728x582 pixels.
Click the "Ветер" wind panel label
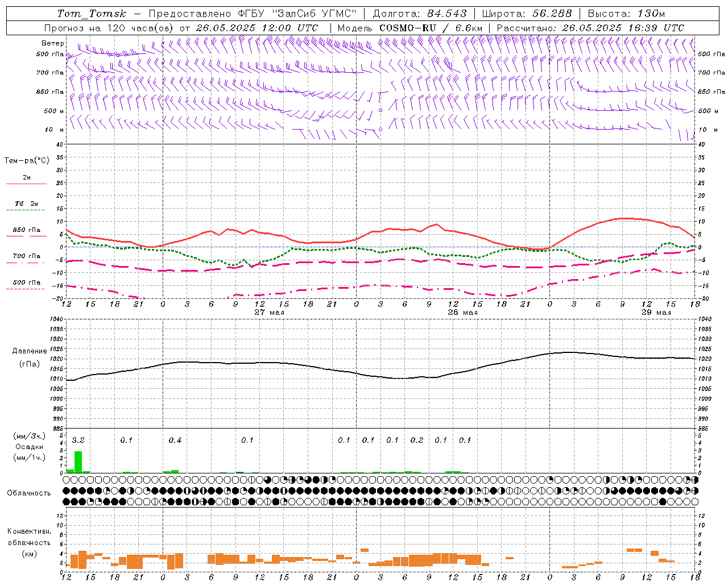(x=52, y=43)
